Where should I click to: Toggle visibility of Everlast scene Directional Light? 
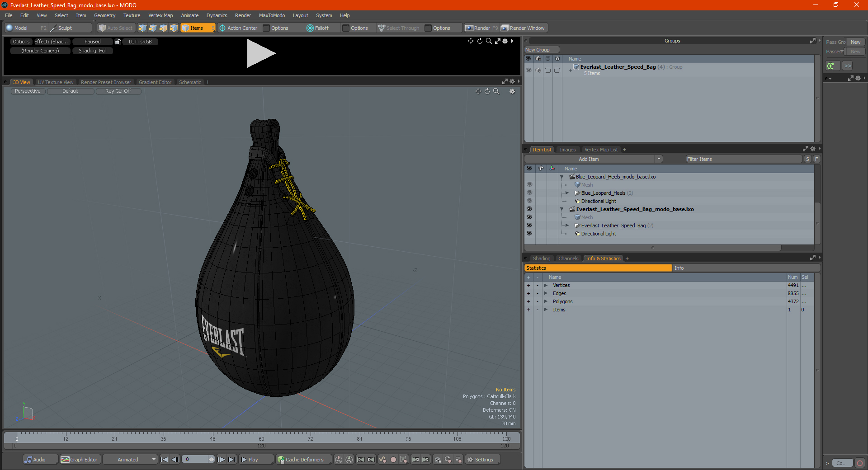[529, 234]
